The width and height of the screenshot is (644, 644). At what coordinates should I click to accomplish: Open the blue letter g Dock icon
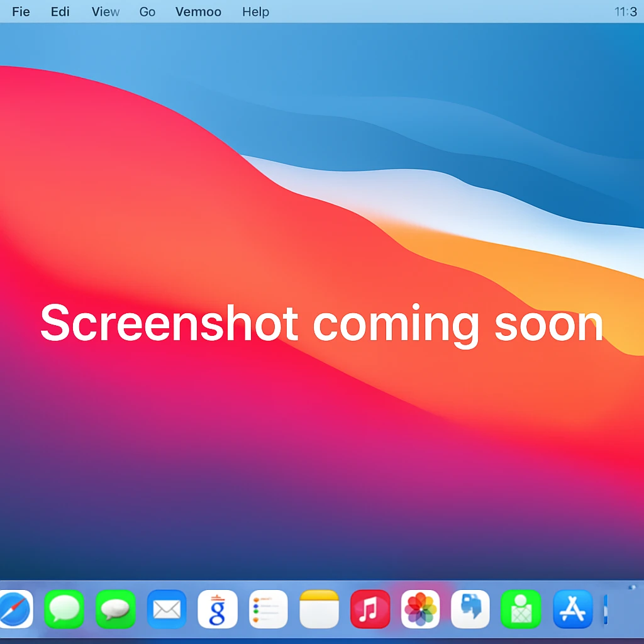tap(217, 609)
